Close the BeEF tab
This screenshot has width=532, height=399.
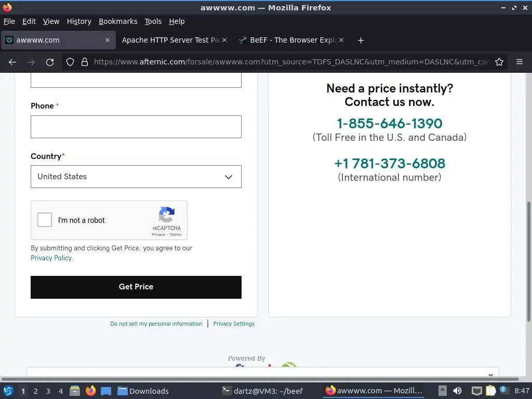pyautogui.click(x=341, y=40)
